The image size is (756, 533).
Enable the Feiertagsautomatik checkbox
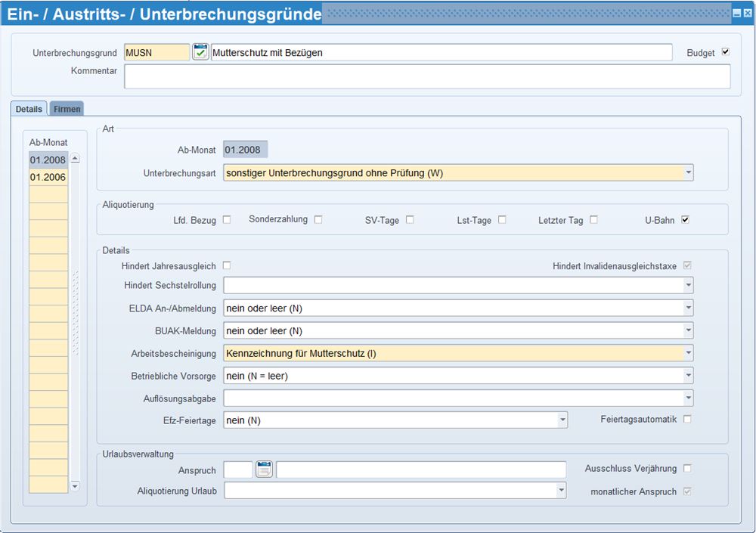click(x=687, y=419)
